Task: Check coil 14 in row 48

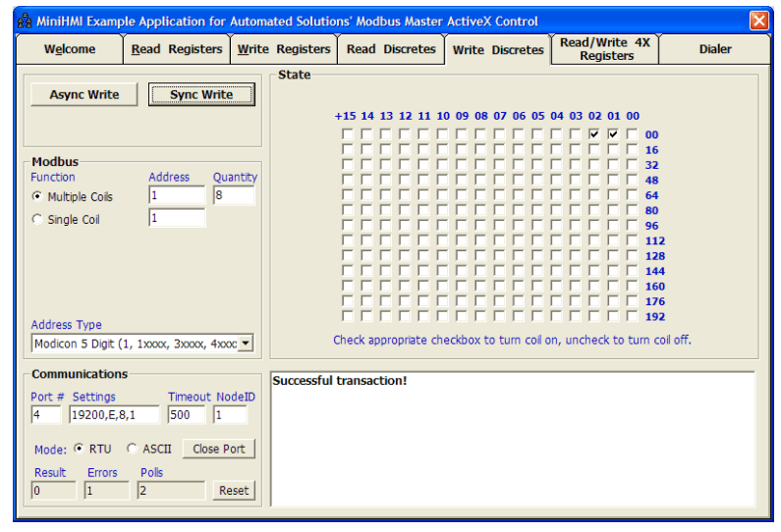Action: pyautogui.click(x=366, y=180)
